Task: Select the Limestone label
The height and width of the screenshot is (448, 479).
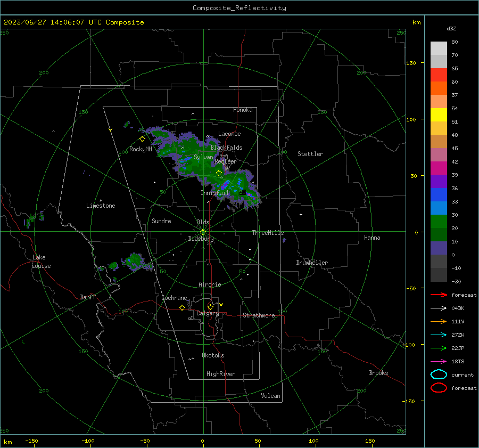Action: [x=101, y=206]
